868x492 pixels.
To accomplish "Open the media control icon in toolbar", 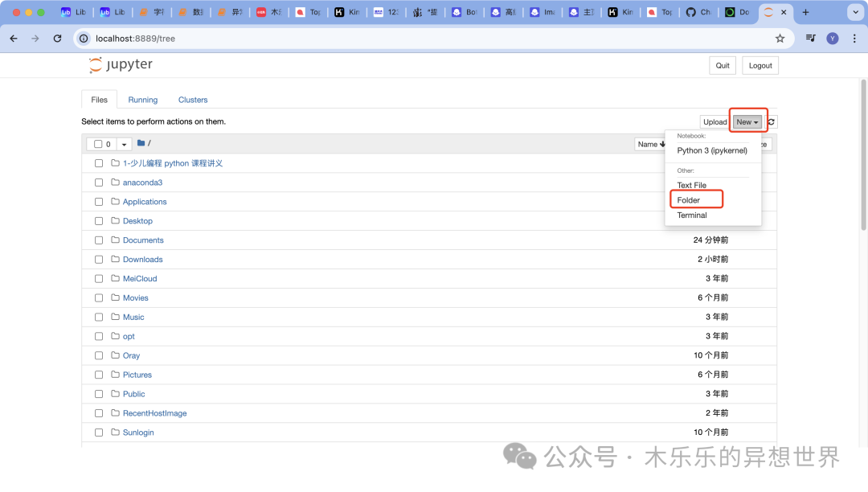I will tap(810, 39).
